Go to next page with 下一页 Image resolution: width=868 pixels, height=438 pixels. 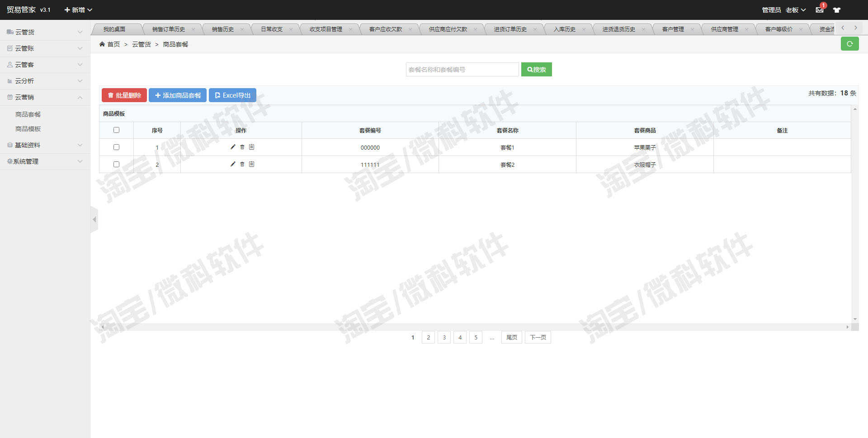click(538, 337)
